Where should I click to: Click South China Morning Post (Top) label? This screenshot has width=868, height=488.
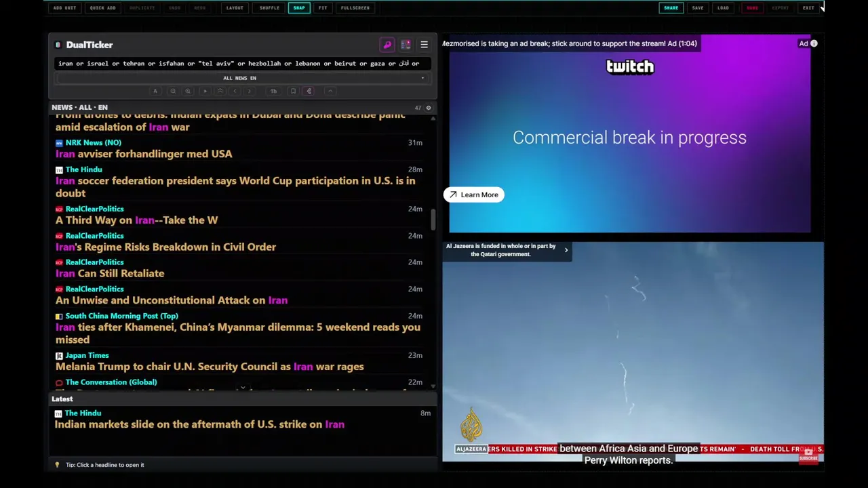[121, 316]
